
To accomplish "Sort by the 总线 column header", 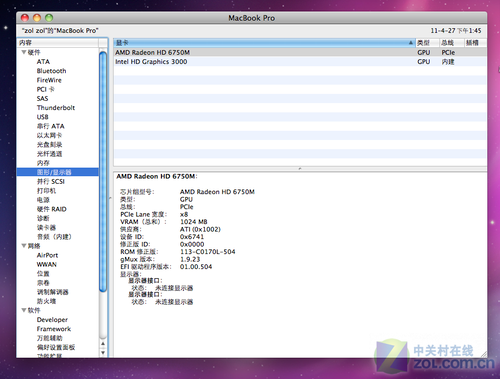I will coord(451,43).
